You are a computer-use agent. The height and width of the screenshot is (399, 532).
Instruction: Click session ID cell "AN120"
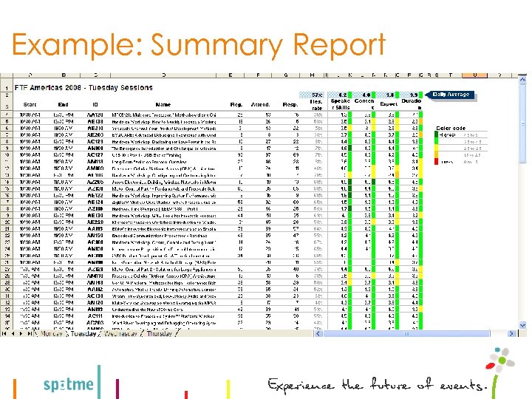click(x=95, y=303)
